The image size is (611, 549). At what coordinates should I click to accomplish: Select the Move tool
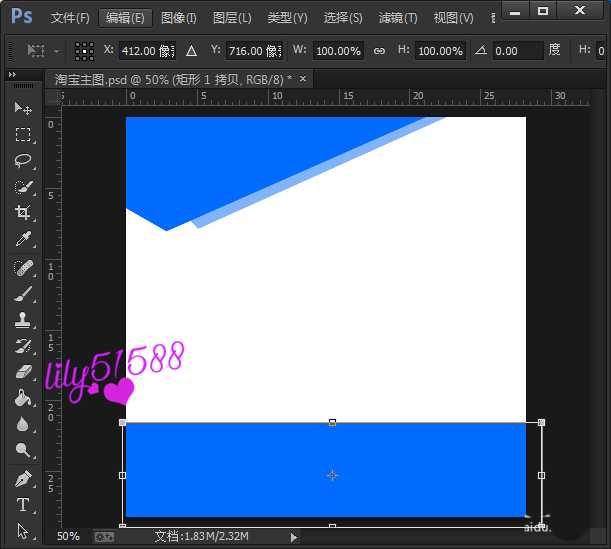pos(22,108)
